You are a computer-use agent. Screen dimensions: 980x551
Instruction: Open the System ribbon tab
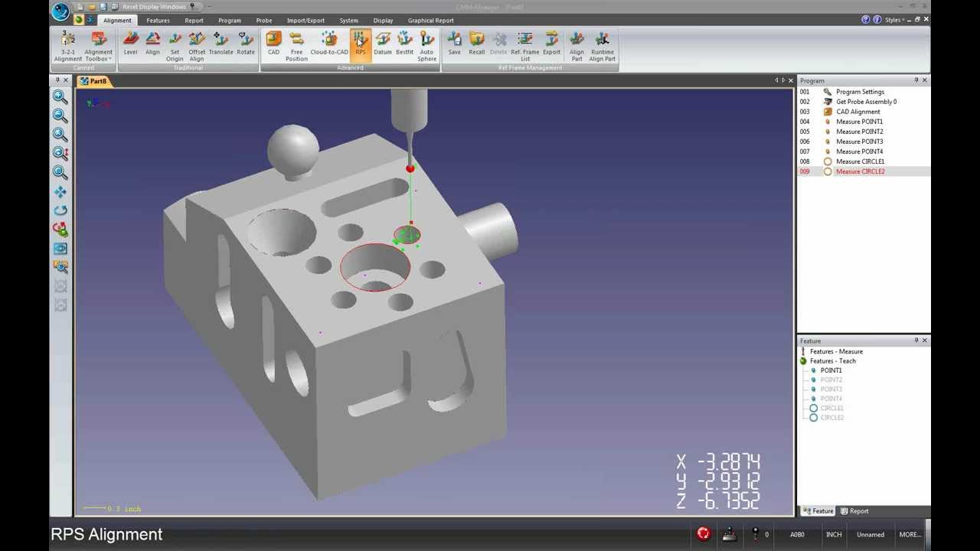348,21
